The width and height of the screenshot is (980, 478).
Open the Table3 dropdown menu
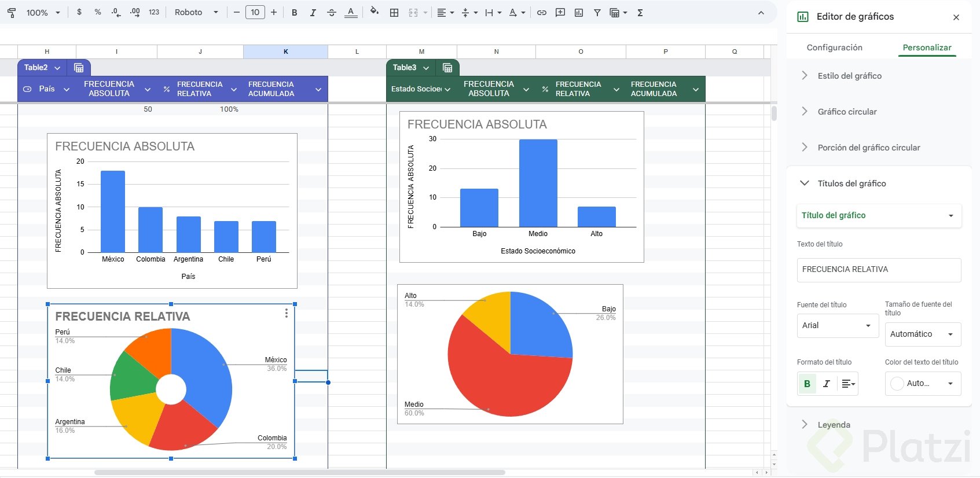tap(426, 68)
